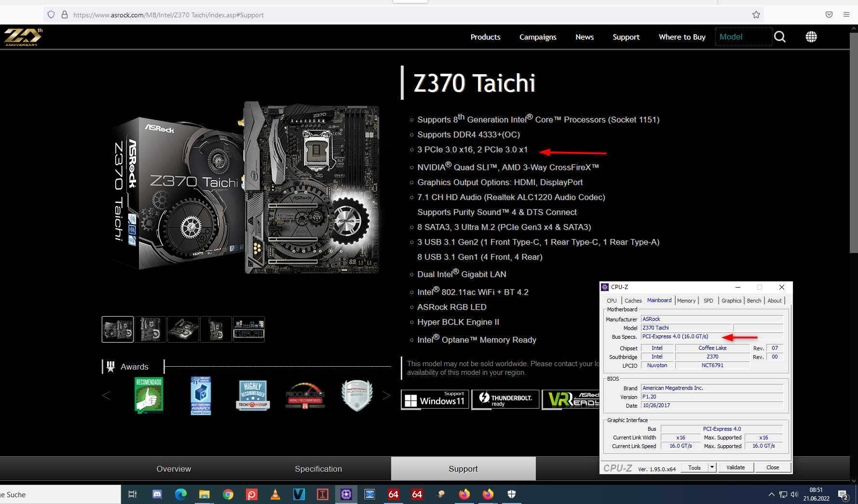
Task: Click the Validate button in CPU-Z
Action: tap(735, 467)
